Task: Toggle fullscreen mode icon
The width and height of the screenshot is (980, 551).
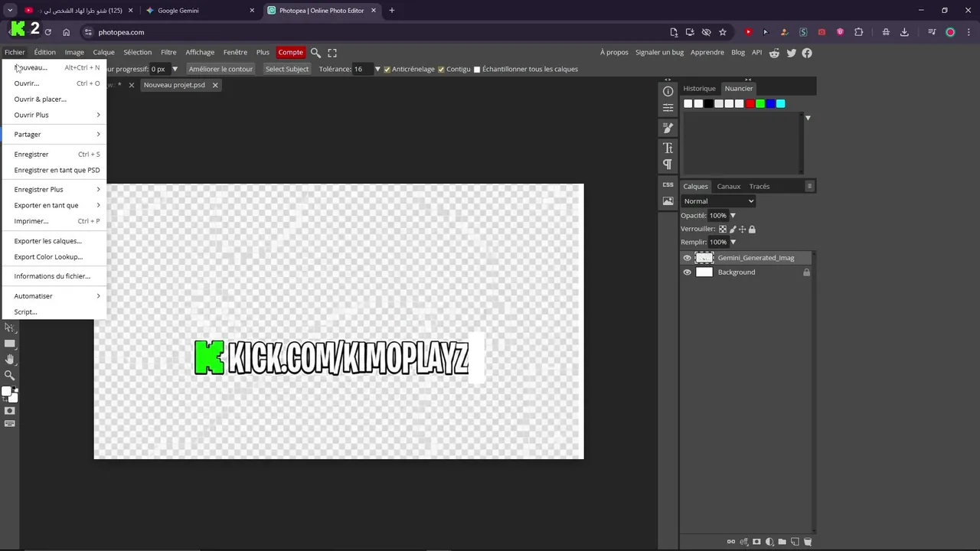Action: point(332,53)
